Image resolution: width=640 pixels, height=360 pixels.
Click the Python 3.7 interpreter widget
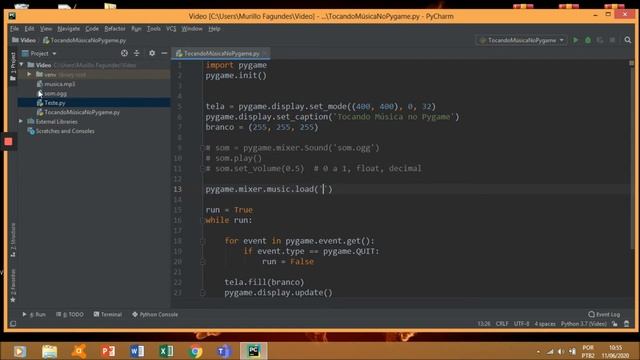point(584,324)
